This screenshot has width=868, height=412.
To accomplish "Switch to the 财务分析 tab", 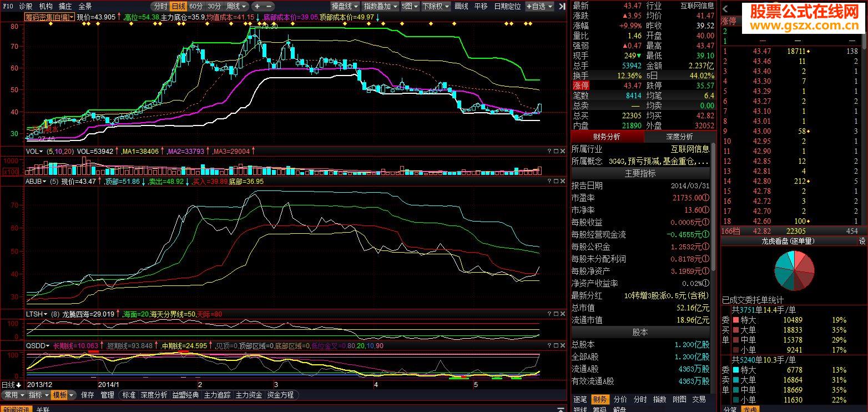I will 607,137.
